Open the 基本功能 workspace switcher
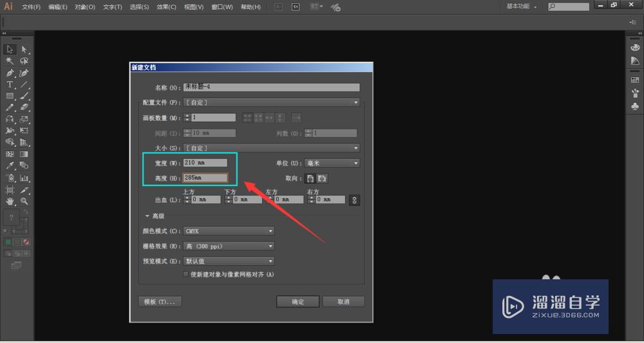The height and width of the screenshot is (343, 644). tap(522, 6)
